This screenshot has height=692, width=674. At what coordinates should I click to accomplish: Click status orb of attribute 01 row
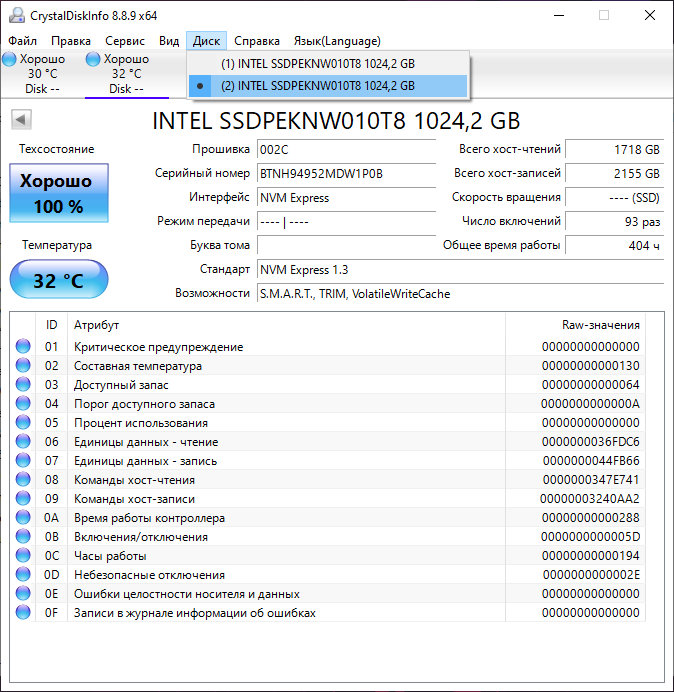23,346
